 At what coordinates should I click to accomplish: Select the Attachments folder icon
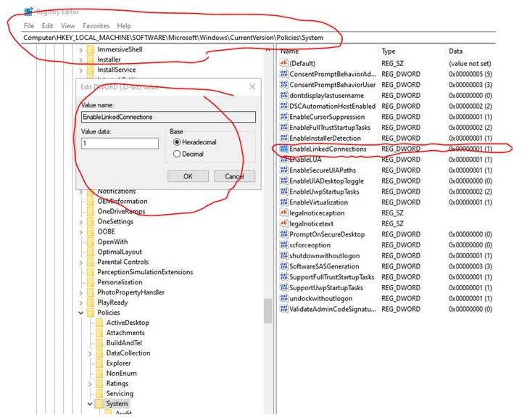(x=99, y=332)
